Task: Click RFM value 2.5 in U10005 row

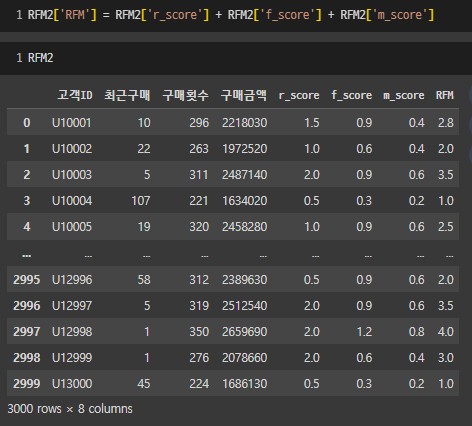Action: (446, 227)
